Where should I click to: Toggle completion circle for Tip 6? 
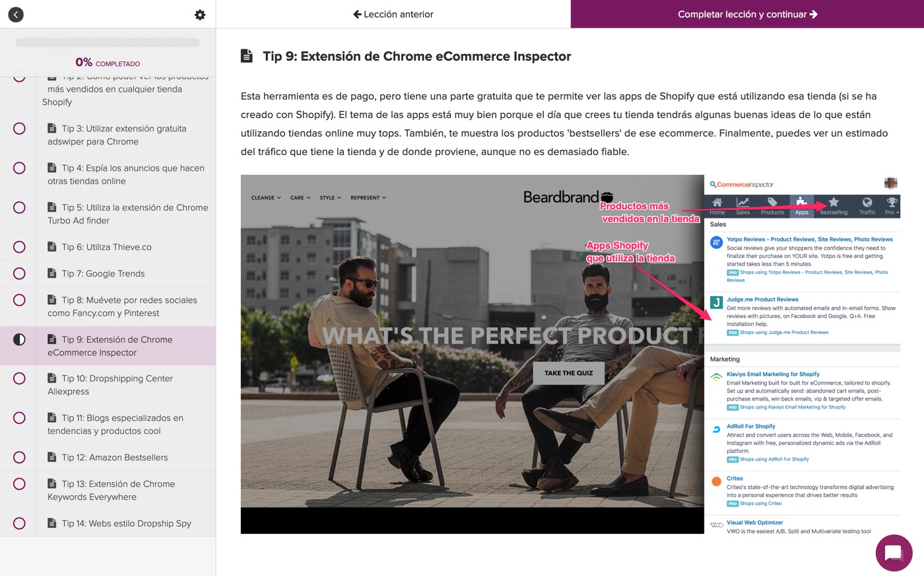19,247
